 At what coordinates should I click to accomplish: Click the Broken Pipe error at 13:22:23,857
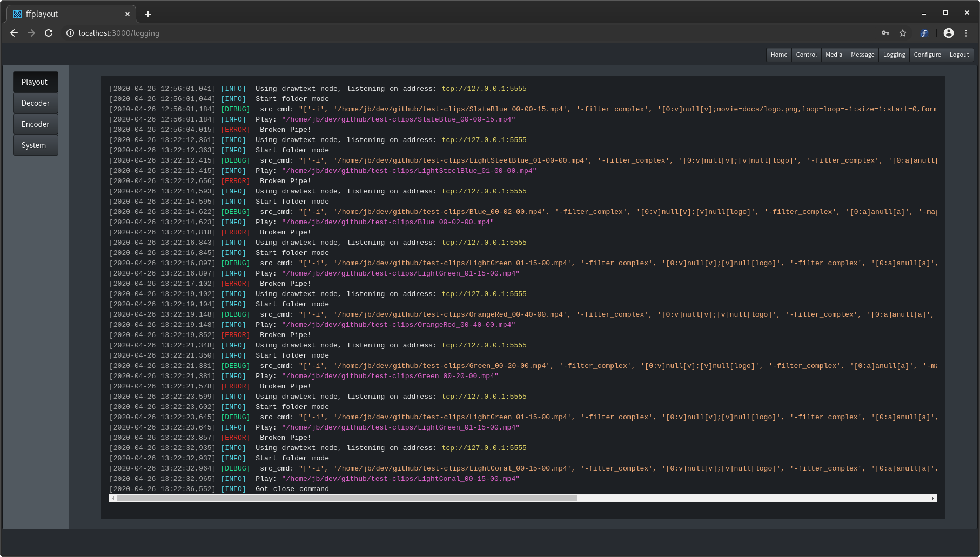tap(285, 438)
